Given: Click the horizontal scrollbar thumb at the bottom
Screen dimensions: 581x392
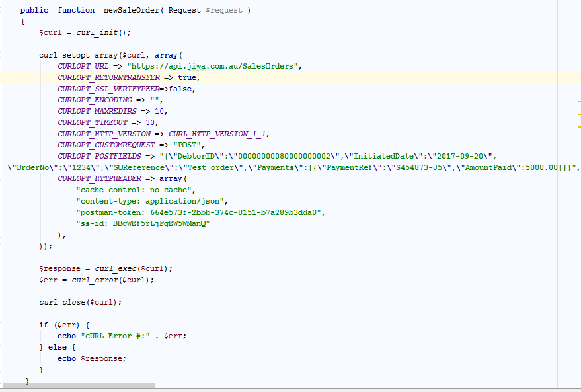Looking at the screenshot, I should [x=79, y=385].
